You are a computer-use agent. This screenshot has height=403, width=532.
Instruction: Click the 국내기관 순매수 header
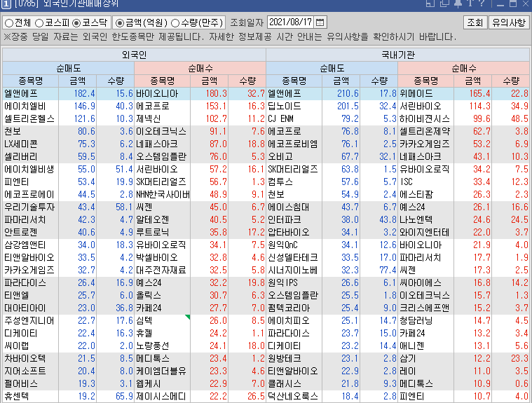click(x=464, y=68)
